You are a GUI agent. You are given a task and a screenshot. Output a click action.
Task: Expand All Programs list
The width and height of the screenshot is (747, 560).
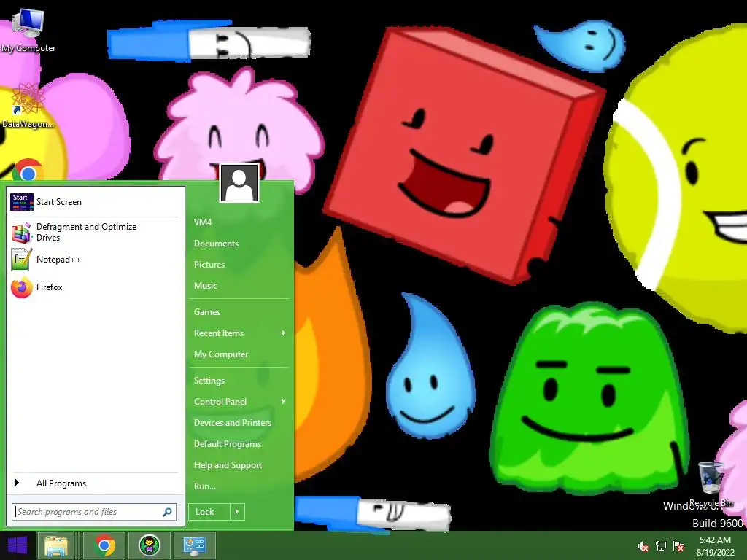click(x=17, y=483)
